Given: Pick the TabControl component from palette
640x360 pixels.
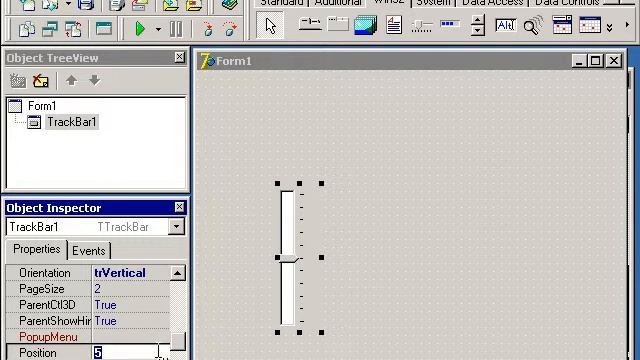Looking at the screenshot, I should pyautogui.click(x=310, y=24).
